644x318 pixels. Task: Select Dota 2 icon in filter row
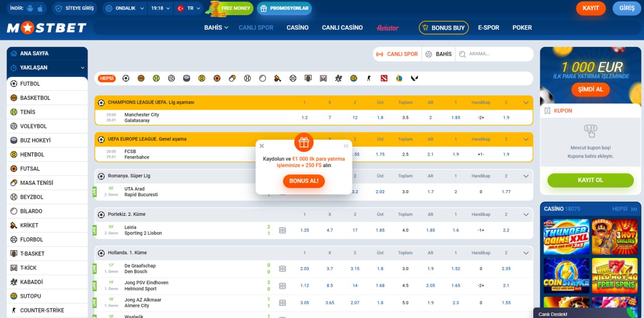pyautogui.click(x=384, y=78)
